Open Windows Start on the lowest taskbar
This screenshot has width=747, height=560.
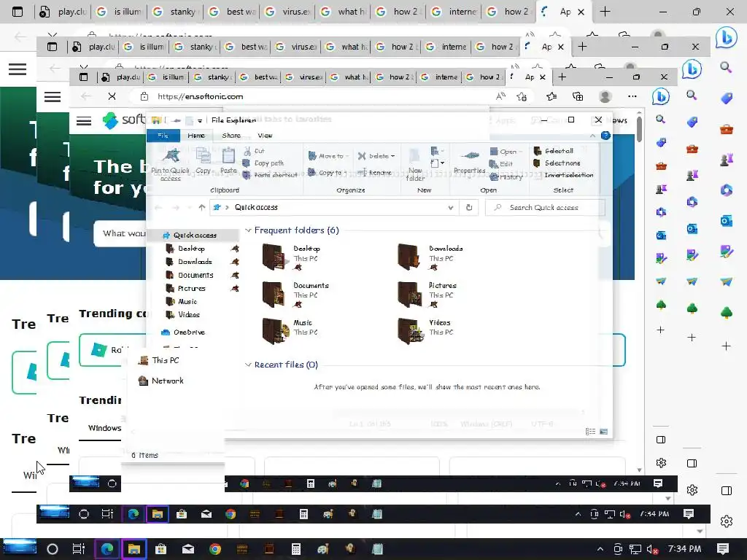pyautogui.click(x=20, y=548)
